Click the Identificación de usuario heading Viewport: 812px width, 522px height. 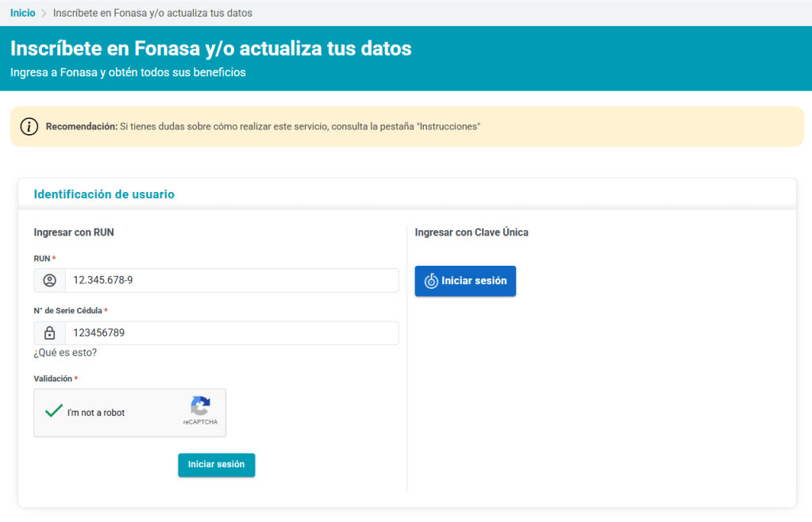tap(104, 194)
